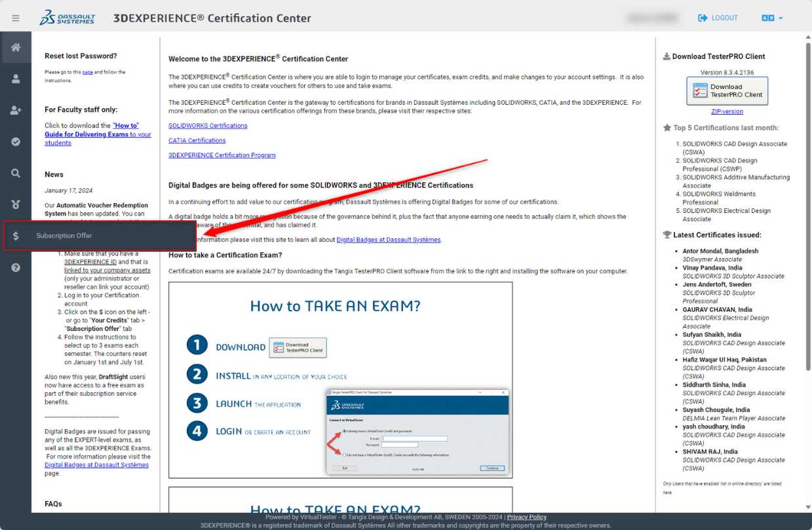Viewport: 812px width, 530px height.
Task: Click 'DELMIA Lean Team Player Associate' text
Action: click(734, 418)
